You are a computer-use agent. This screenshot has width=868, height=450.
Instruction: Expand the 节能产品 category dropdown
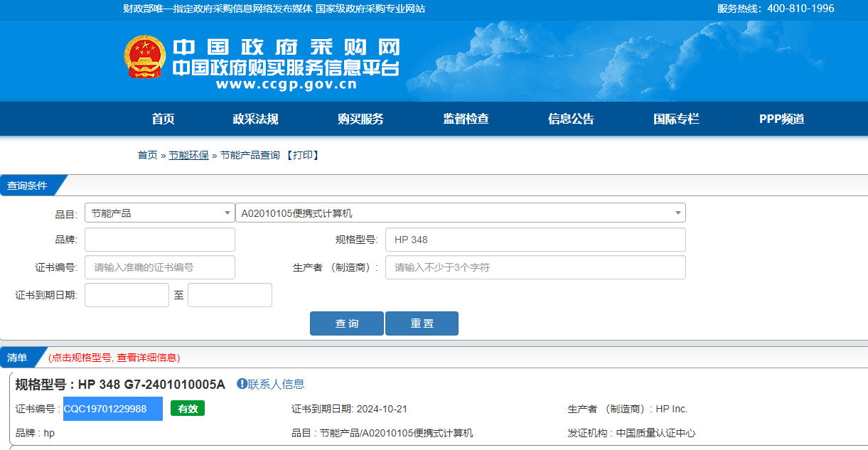[160, 213]
